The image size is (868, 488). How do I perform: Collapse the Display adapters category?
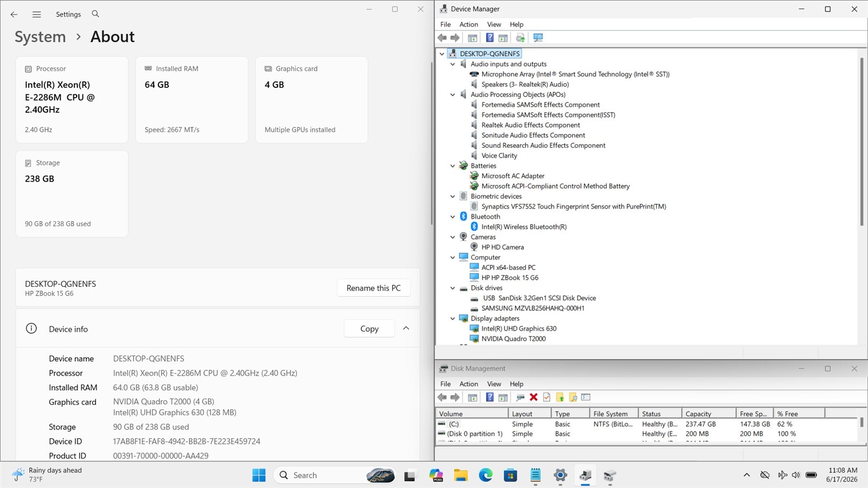453,318
